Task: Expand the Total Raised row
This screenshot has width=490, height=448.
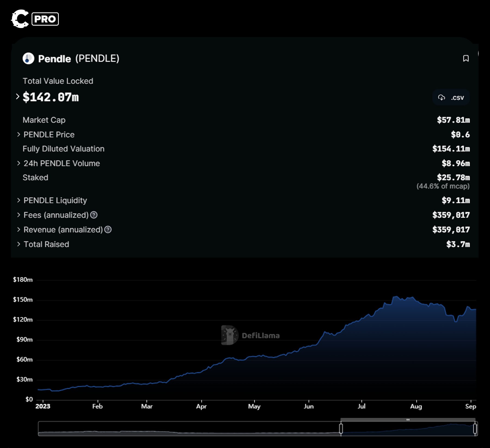Action: [19, 244]
